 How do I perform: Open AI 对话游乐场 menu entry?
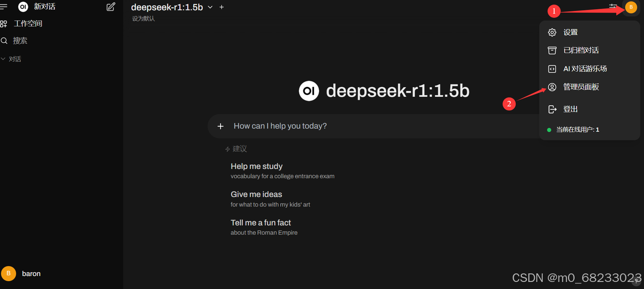click(x=589, y=69)
